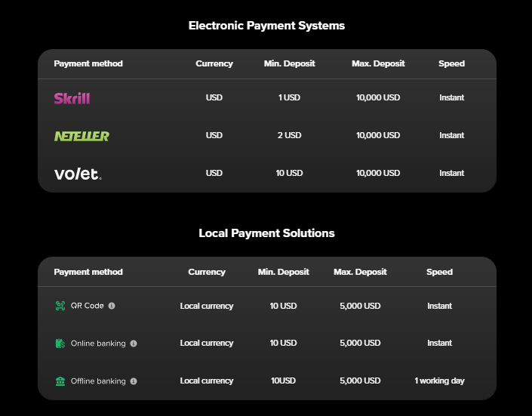Click the Local Payment Solutions heading

tap(266, 233)
